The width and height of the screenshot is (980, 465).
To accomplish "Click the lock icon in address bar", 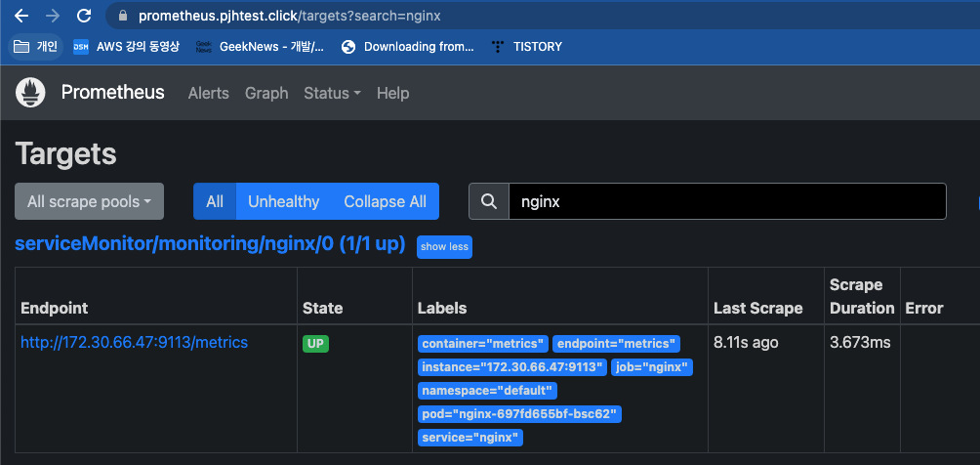I will [123, 16].
